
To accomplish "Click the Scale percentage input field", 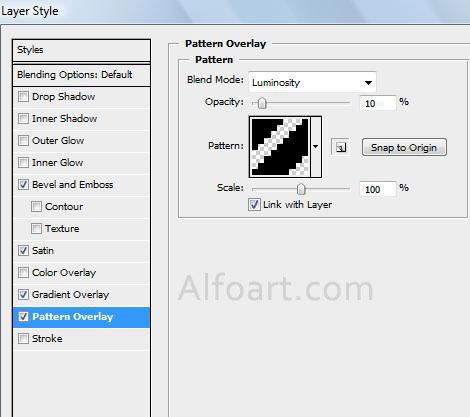I will pyautogui.click(x=378, y=189).
